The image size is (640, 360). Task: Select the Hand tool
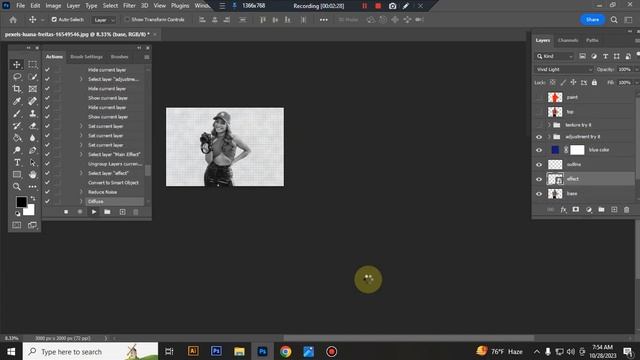pyautogui.click(x=33, y=175)
